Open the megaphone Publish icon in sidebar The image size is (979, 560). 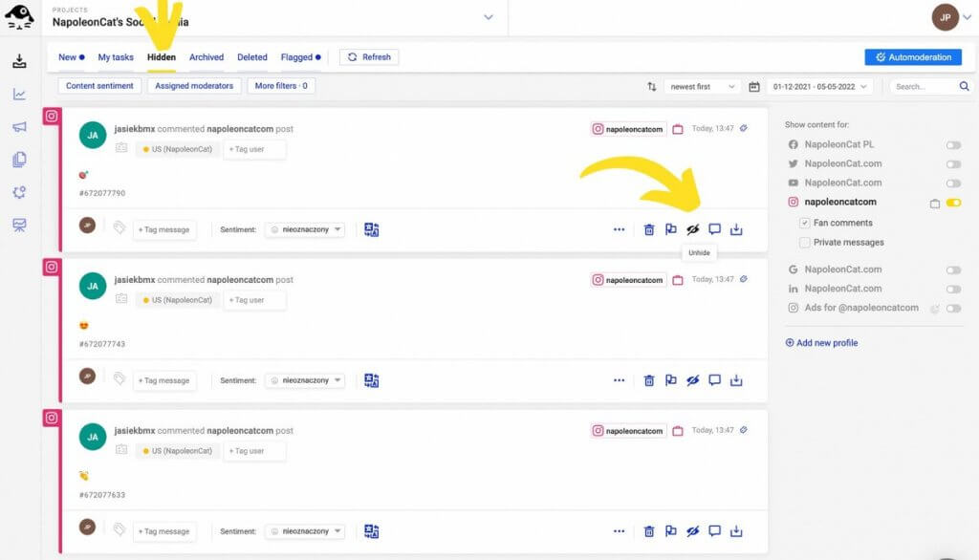19,127
